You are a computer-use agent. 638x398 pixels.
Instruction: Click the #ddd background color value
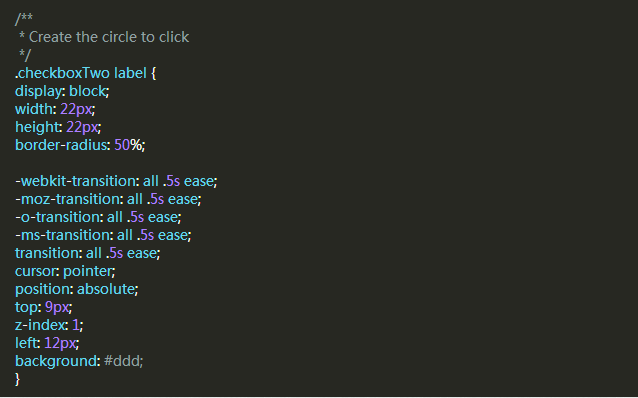click(x=122, y=361)
